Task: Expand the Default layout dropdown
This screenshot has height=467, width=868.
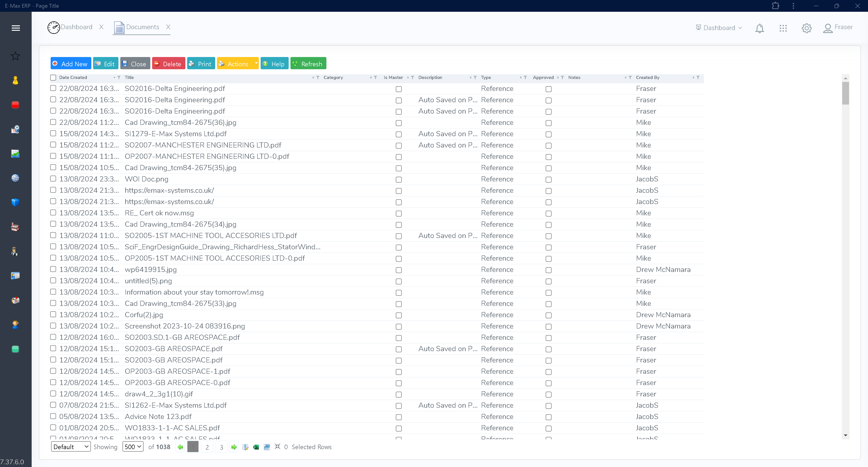Action: click(x=71, y=447)
